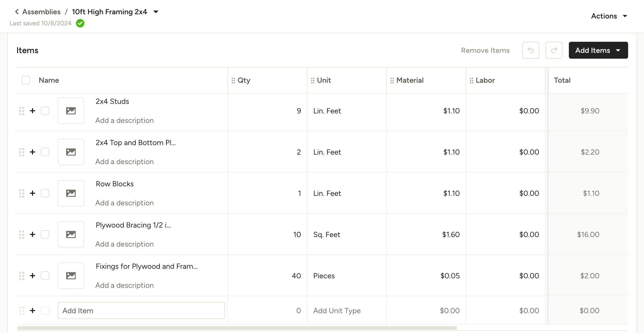Viewport: 644px width, 333px height.
Task: Click Add a description under Plywood Bracing
Action: (x=124, y=244)
